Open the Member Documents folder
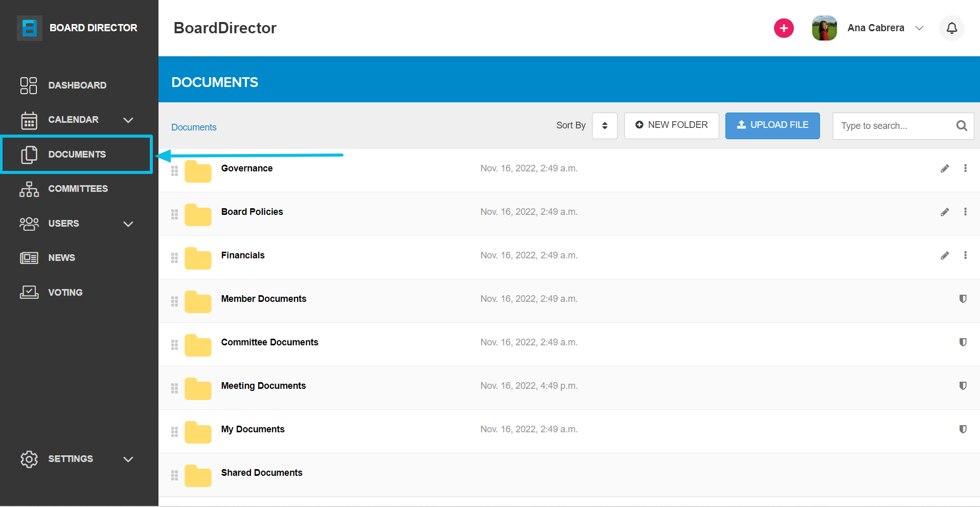This screenshot has width=980, height=507. coord(264,299)
